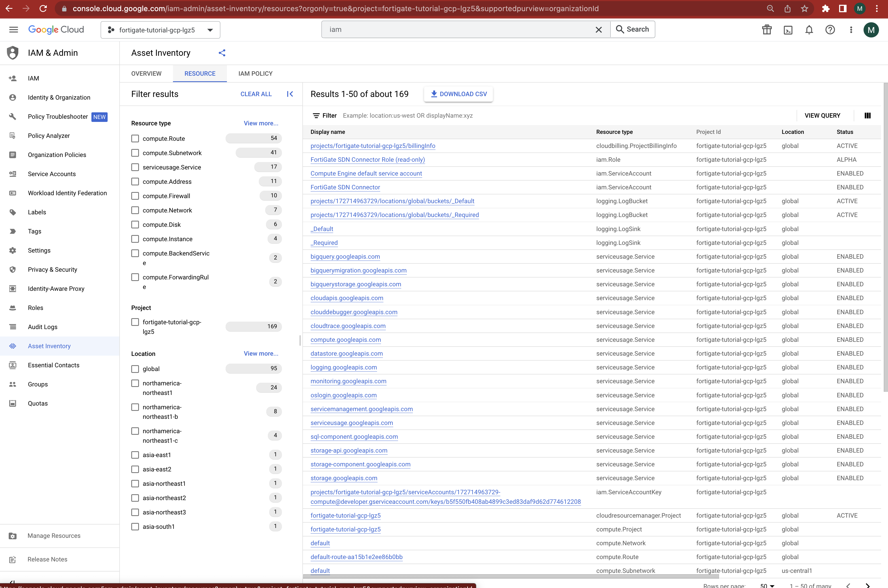
Task: Switch to the OVERVIEW tab
Action: tap(146, 74)
